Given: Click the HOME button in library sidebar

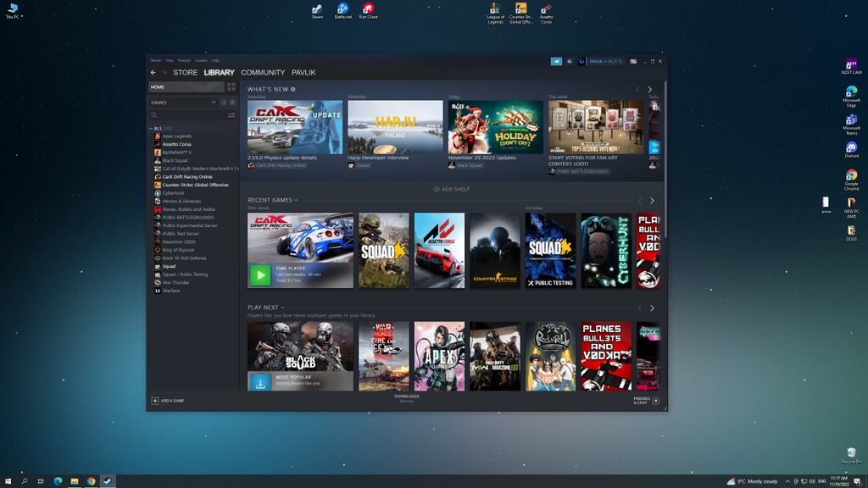Looking at the screenshot, I should 186,87.
